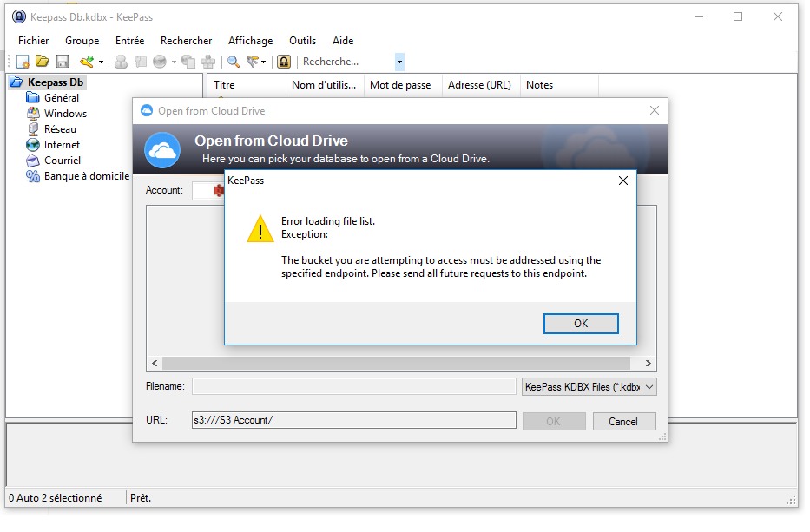Select the Internet group
Screen dimensions: 810x532
point(62,145)
